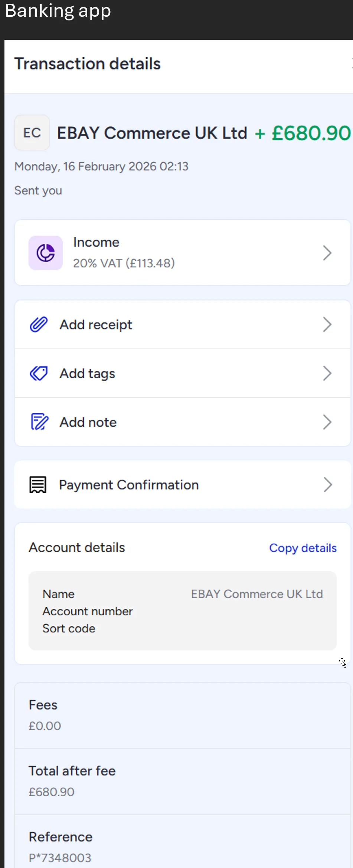The image size is (353, 868).
Task: Expand the Add tags chevron
Action: point(327,373)
